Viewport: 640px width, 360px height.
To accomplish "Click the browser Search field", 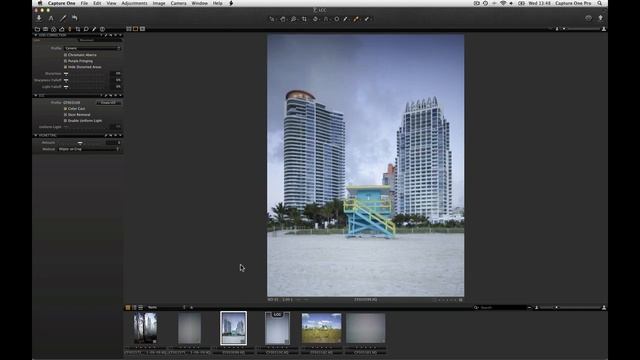I will point(500,307).
